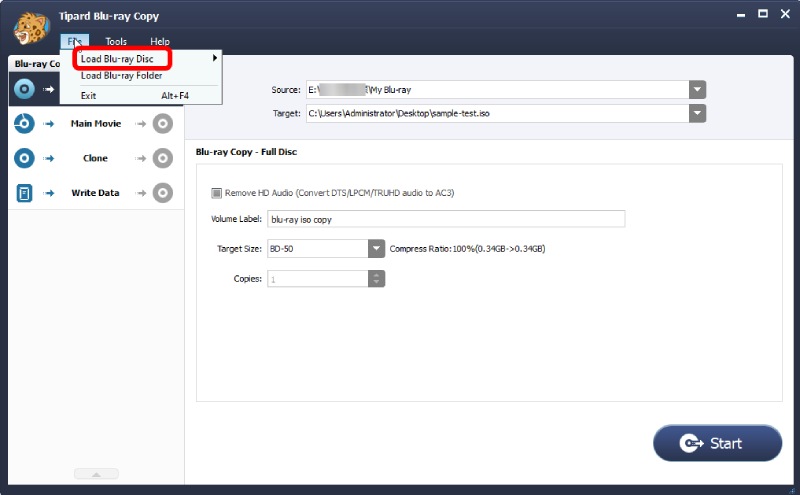Click the blue arrow after Clone source icon
800x495 pixels.
[x=48, y=158]
